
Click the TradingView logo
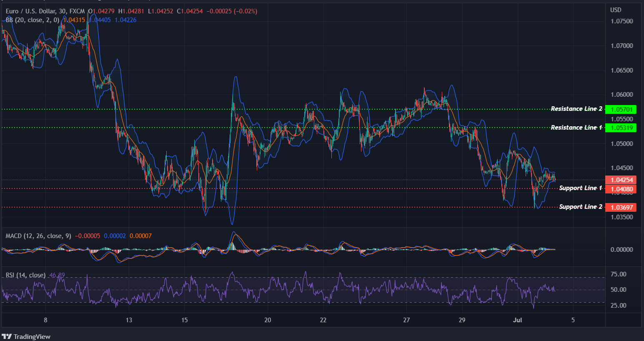point(26,336)
